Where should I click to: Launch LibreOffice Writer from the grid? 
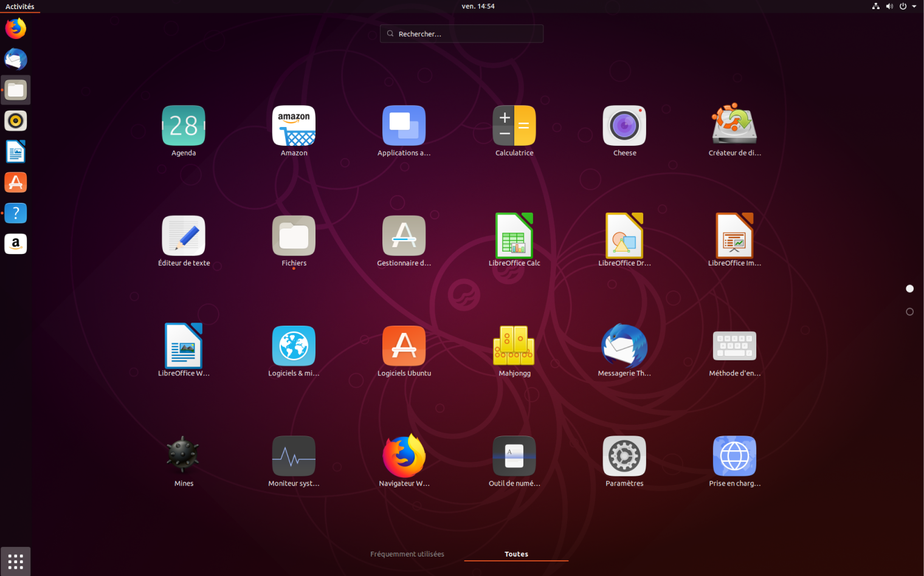[x=184, y=346]
